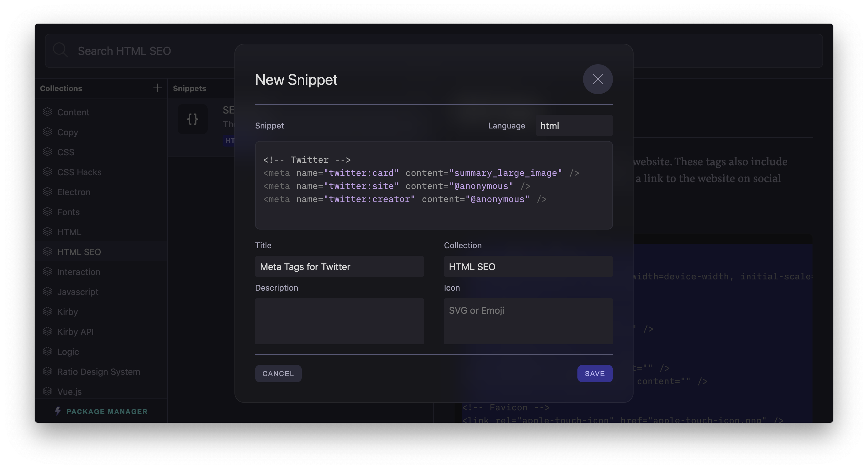
Task: Click the SVG or Emoji icon field
Action: coord(528,321)
